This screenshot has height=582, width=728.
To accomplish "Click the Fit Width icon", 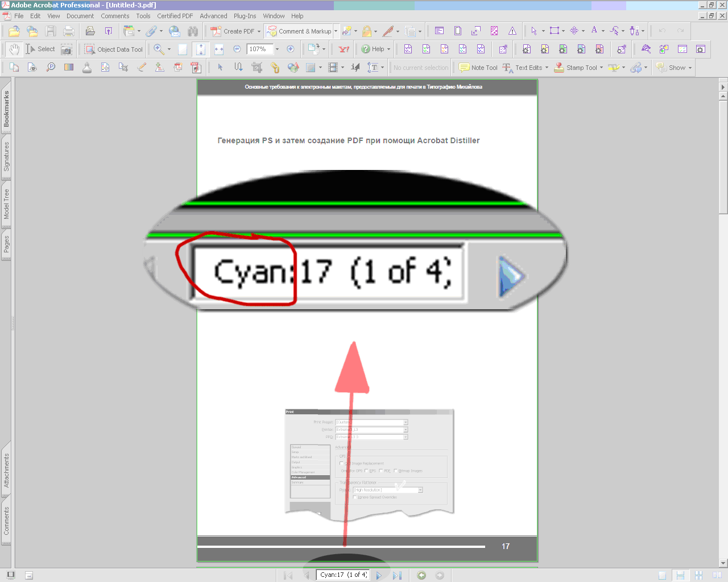I will point(219,49).
